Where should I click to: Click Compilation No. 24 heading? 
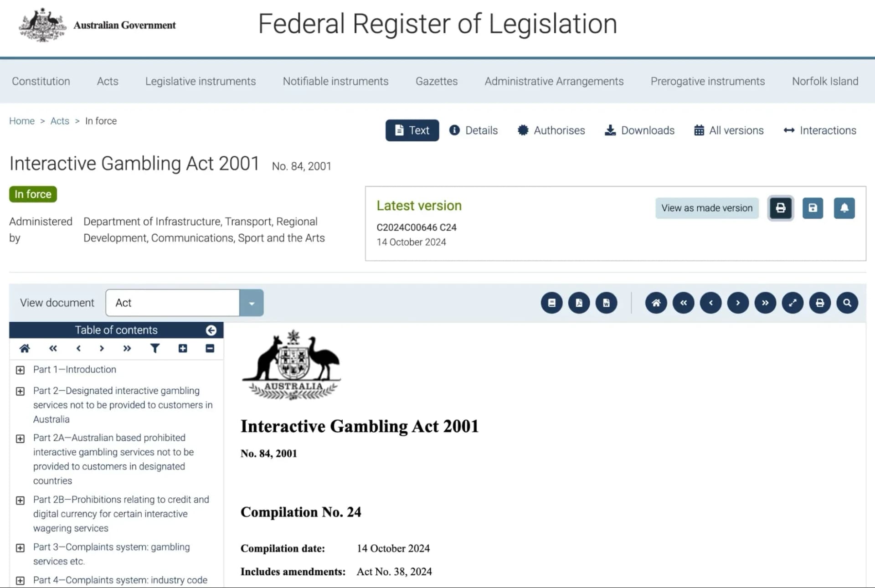[301, 512]
